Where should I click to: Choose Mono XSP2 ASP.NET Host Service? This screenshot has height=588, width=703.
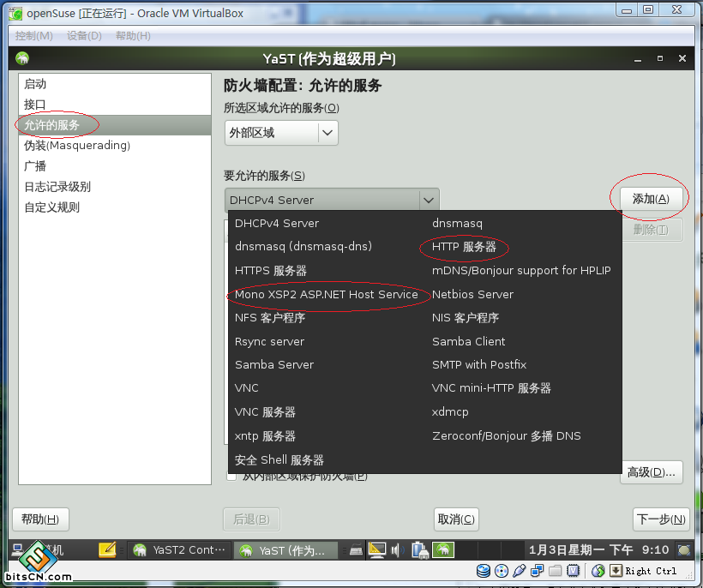pyautogui.click(x=327, y=295)
